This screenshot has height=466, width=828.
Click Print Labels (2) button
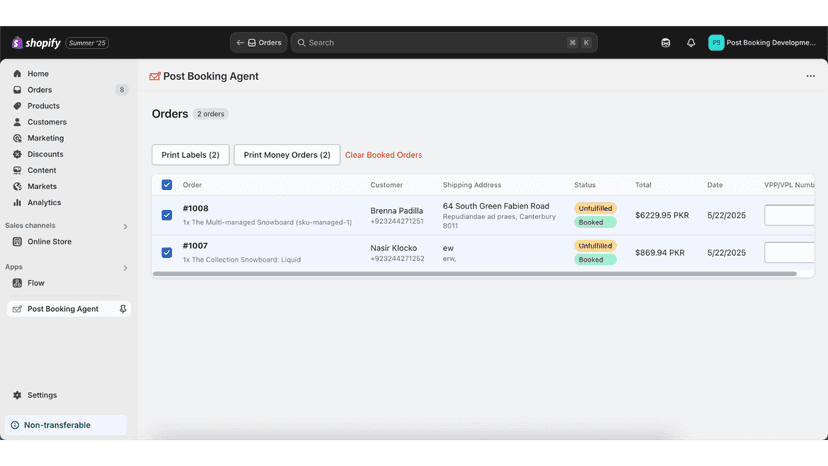click(191, 155)
